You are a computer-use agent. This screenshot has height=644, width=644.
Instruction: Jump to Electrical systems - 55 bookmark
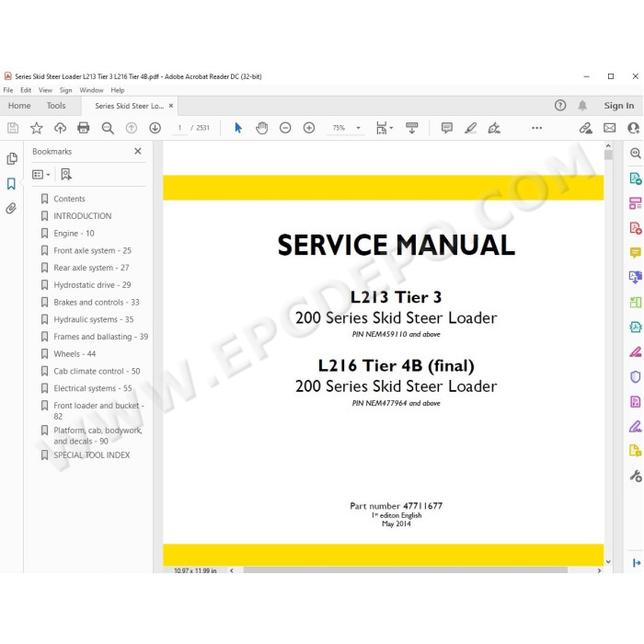(93, 388)
